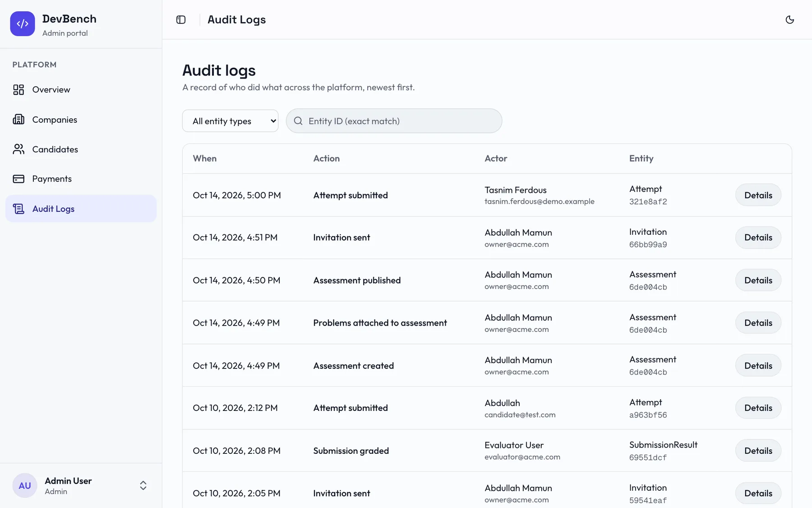Click tasnim.ferdous@demo.example email
The image size is (812, 508).
(x=540, y=201)
